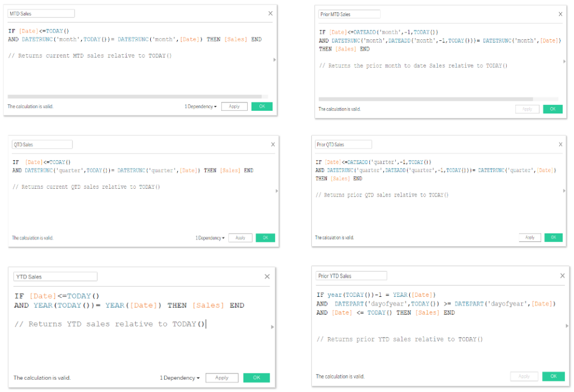Screen dimensions: 574x392
Task: Edit the YTD Sales calculation name field
Action: [x=55, y=277]
